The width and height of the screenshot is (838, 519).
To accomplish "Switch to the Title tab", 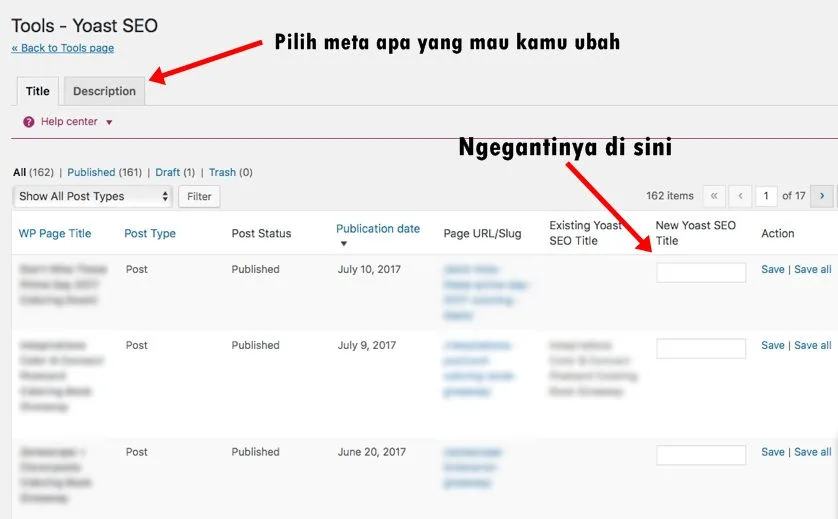I will coord(38,91).
